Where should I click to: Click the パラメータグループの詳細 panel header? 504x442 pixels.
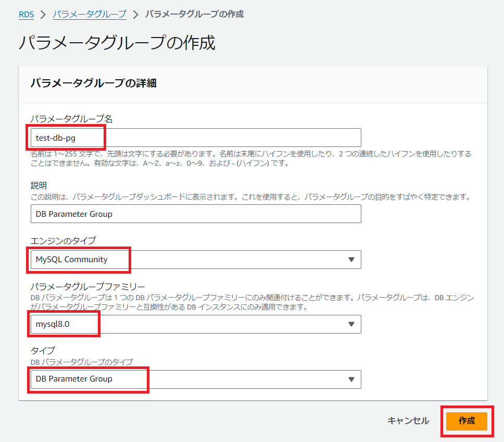[x=94, y=83]
